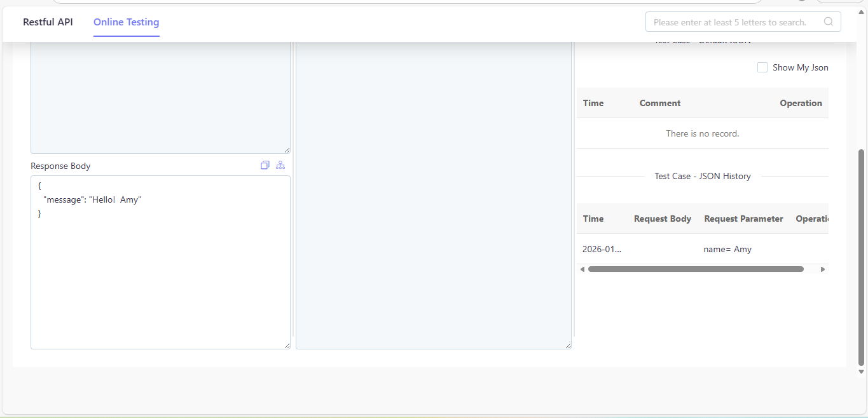
Task: Focus the search box in the header
Action: click(x=743, y=22)
